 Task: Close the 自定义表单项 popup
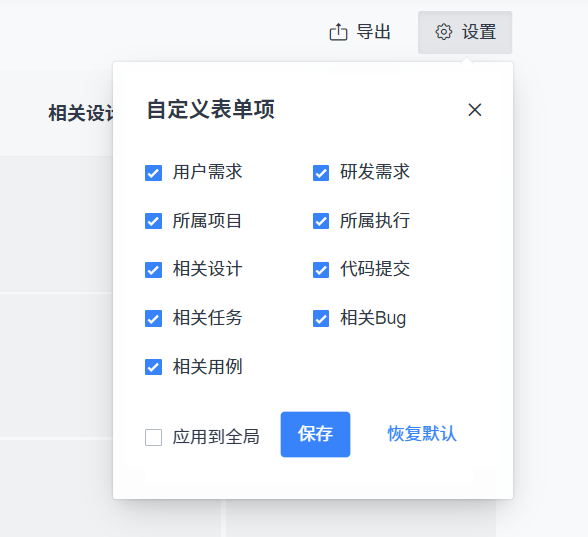475,110
